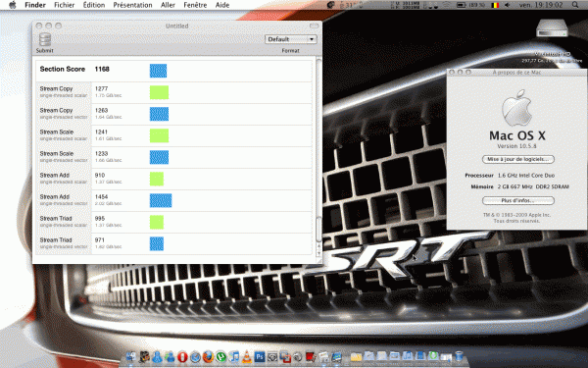Select Stream Scale row with score 1233
The image size is (588, 368).
click(x=174, y=157)
